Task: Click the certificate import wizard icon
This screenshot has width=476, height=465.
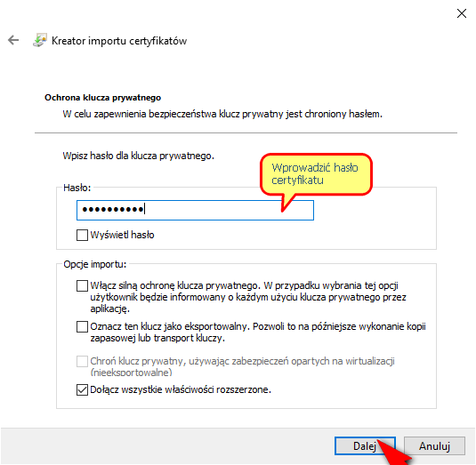Action: click(x=40, y=40)
